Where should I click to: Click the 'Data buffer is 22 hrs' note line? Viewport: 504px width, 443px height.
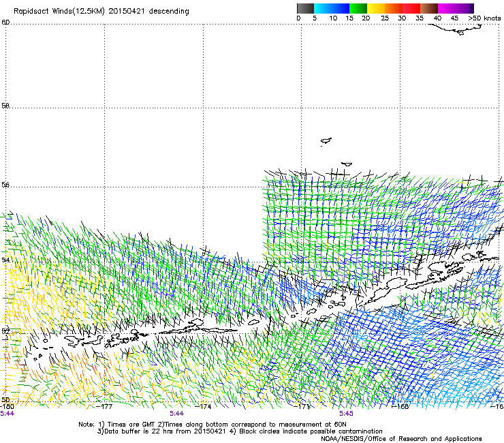point(240,431)
